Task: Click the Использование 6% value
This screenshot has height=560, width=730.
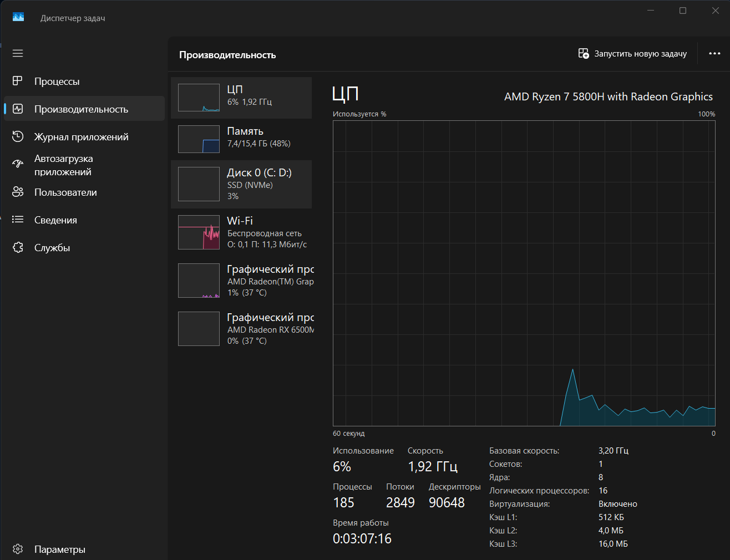Action: (342, 467)
